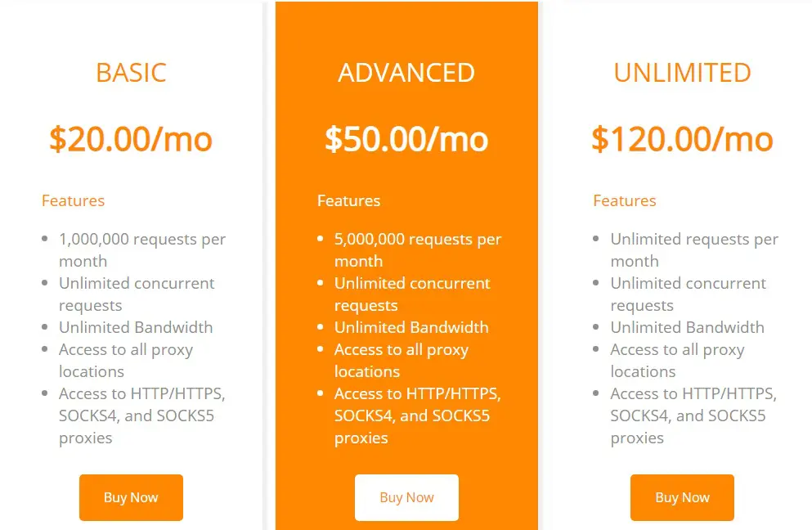
Task: Click Unlimited Bandwidth in the Unlimited plan
Action: [x=687, y=327]
